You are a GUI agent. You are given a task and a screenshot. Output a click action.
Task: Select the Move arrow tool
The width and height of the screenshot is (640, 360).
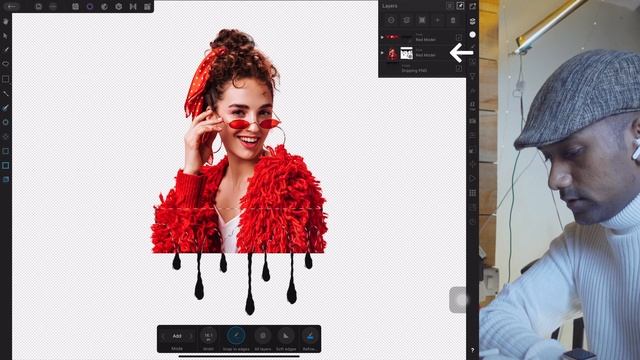coord(6,36)
